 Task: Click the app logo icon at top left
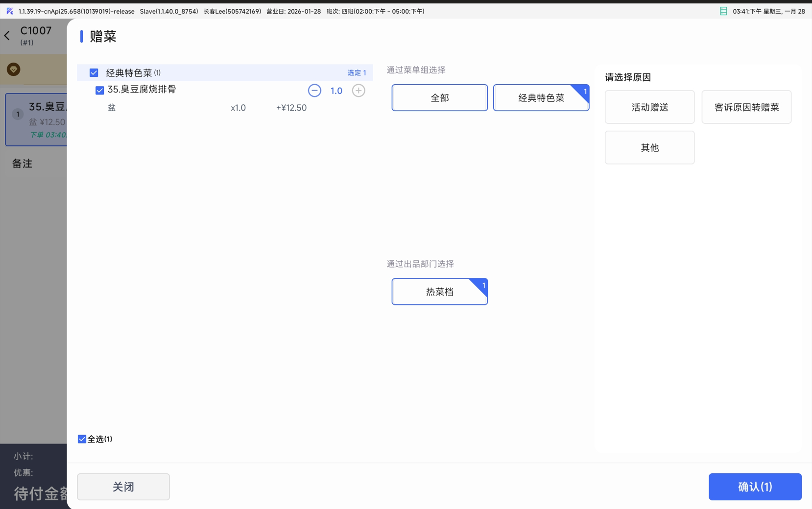pyautogui.click(x=10, y=11)
